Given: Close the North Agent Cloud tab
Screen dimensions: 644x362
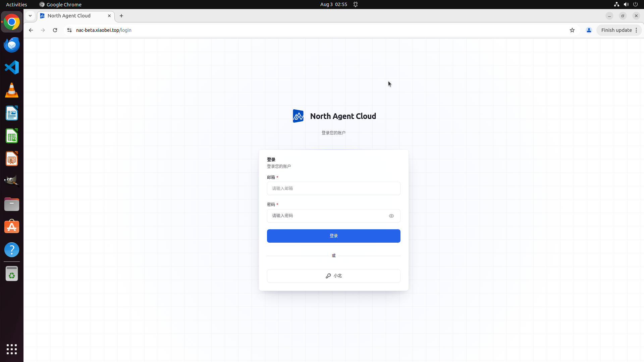Looking at the screenshot, I should (x=109, y=16).
